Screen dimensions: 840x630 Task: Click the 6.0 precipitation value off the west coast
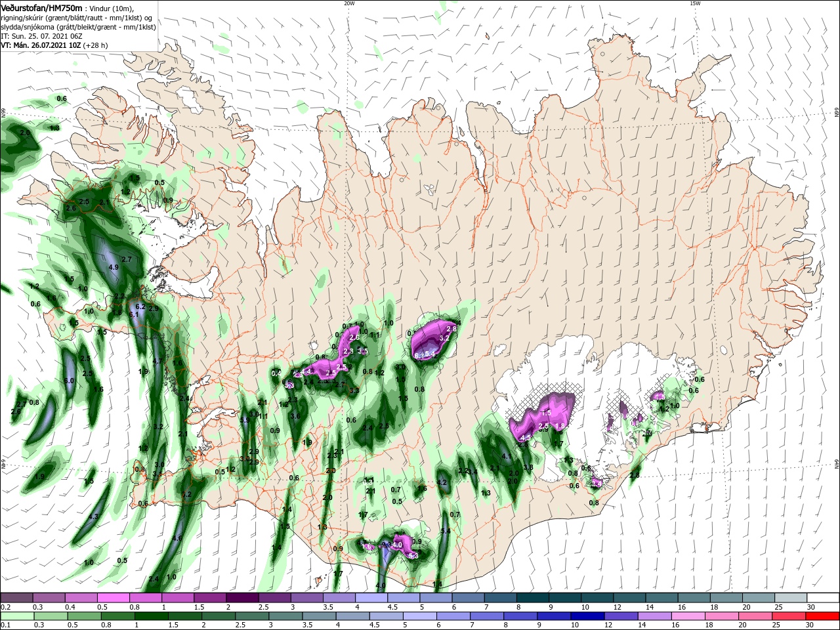coord(69,381)
